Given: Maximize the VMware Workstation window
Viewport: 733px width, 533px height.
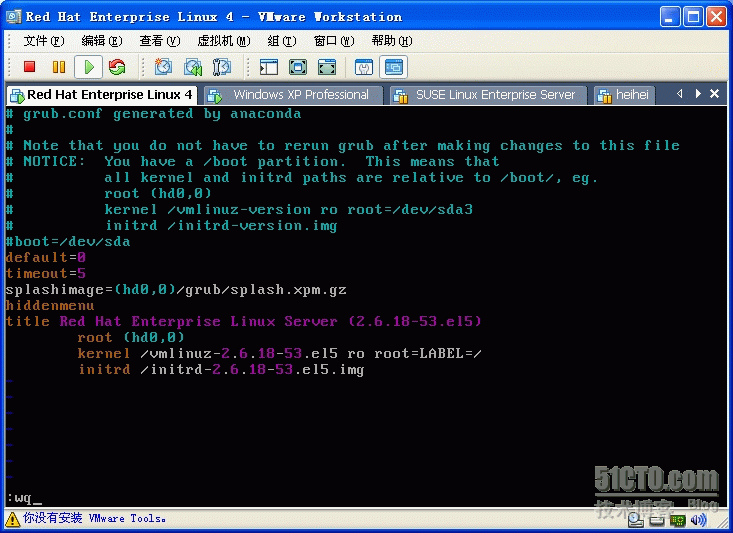Looking at the screenshot, I should [693, 17].
